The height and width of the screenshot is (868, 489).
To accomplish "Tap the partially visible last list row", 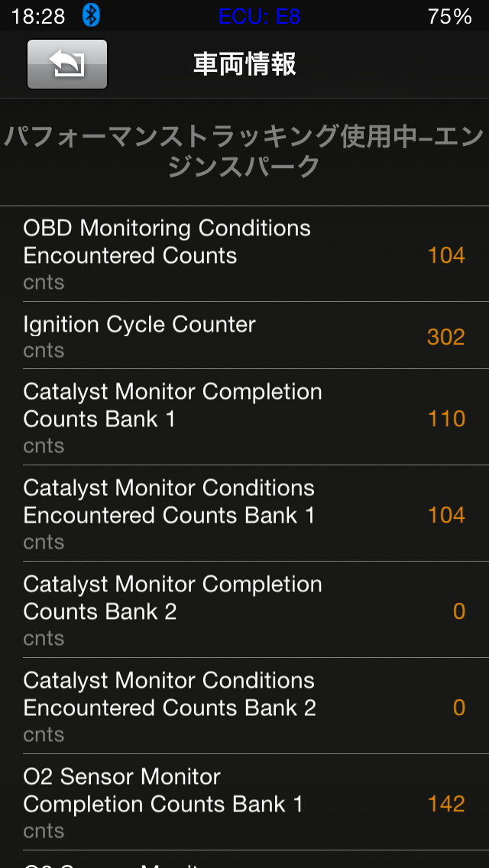I will (244, 860).
